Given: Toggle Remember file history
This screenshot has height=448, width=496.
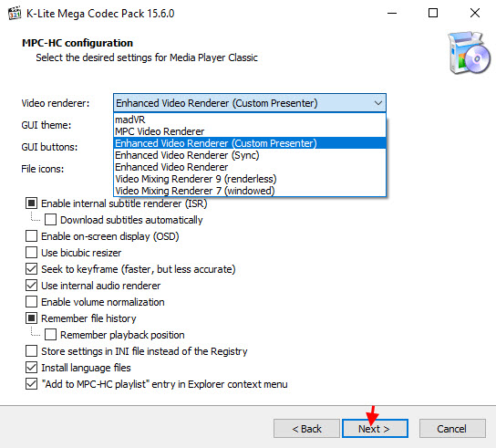Looking at the screenshot, I should pos(31,318).
